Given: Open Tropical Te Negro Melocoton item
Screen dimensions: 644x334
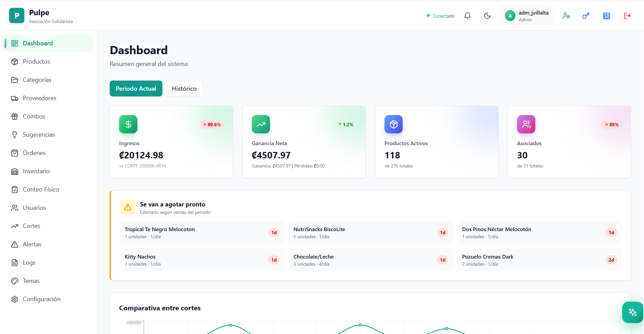Looking at the screenshot, I should pos(202,232).
